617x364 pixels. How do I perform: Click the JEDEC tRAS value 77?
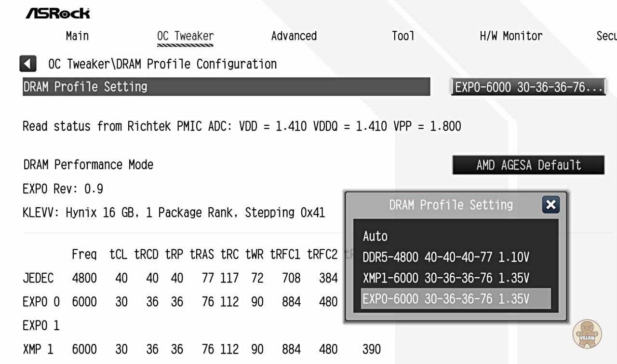pyautogui.click(x=208, y=278)
